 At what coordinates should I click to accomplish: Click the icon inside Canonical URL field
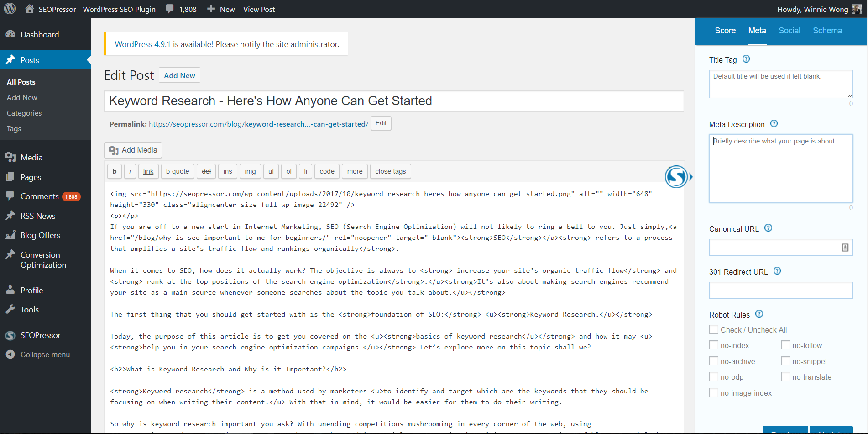coord(845,248)
